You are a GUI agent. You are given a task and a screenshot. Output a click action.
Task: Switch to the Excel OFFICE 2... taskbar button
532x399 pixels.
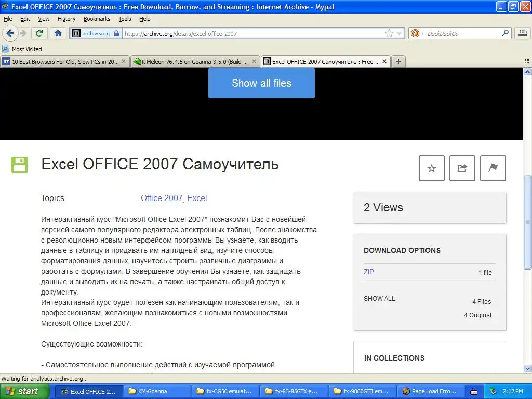(88, 392)
